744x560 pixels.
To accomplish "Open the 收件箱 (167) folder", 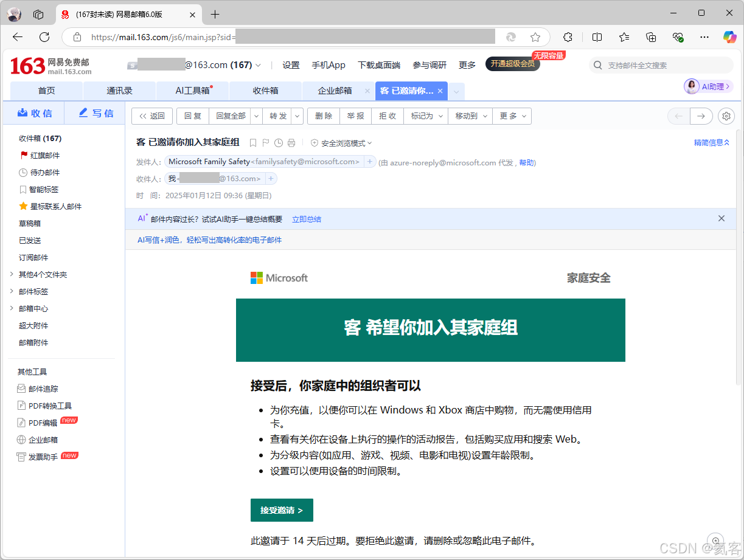I will (40, 139).
